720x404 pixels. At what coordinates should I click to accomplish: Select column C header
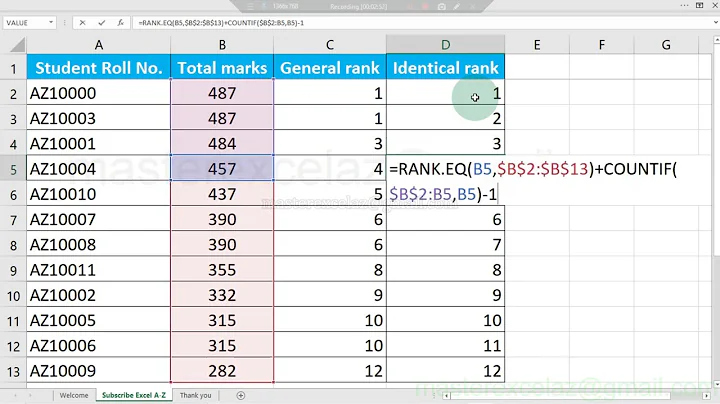click(x=330, y=45)
